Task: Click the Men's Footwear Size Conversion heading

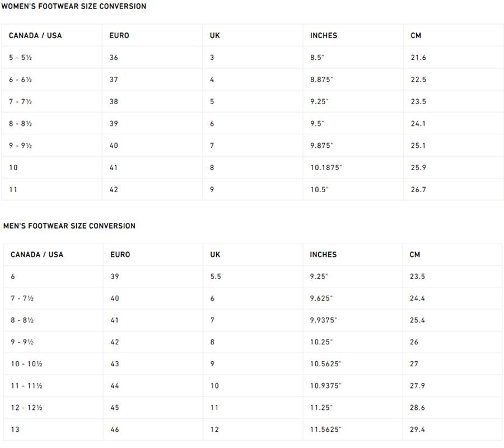Action: click(69, 226)
